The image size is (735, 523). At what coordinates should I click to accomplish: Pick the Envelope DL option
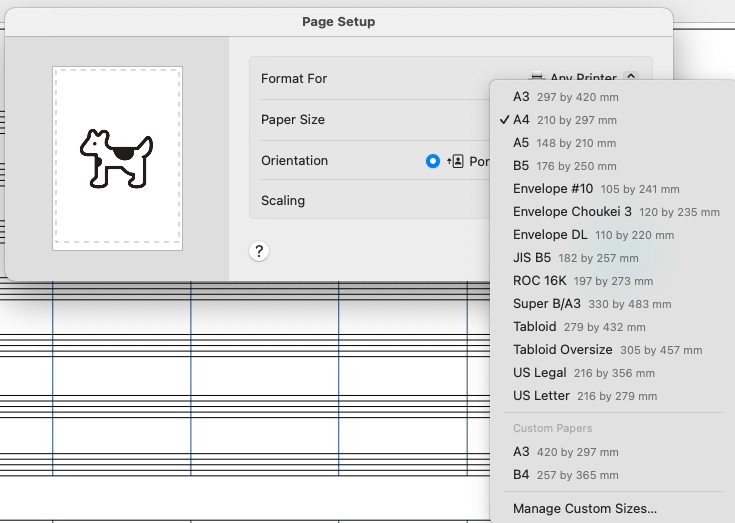pos(592,235)
